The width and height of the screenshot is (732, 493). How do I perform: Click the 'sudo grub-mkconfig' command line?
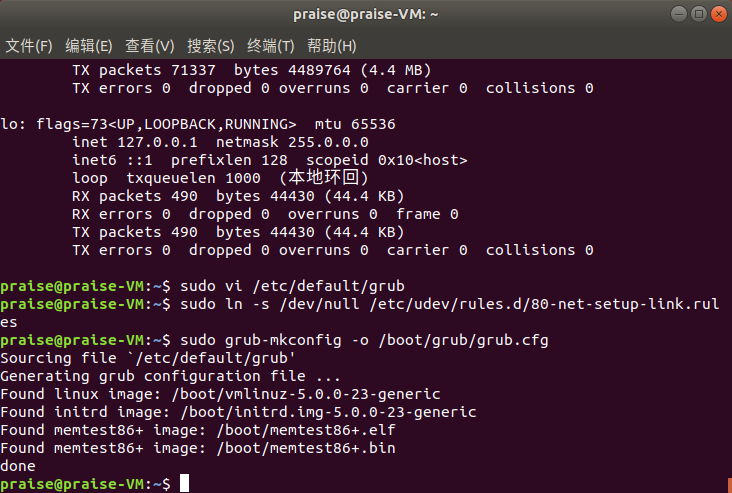click(x=364, y=340)
